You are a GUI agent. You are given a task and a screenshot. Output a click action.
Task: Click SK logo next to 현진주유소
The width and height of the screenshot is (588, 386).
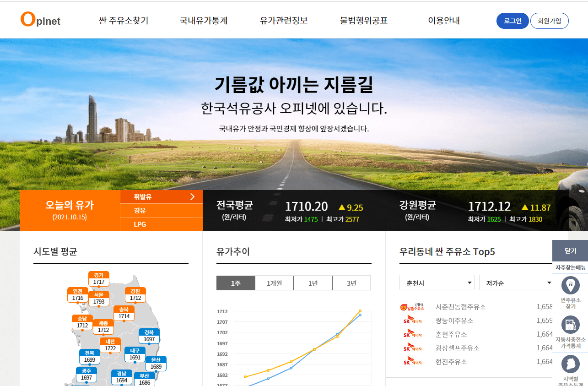pos(412,362)
